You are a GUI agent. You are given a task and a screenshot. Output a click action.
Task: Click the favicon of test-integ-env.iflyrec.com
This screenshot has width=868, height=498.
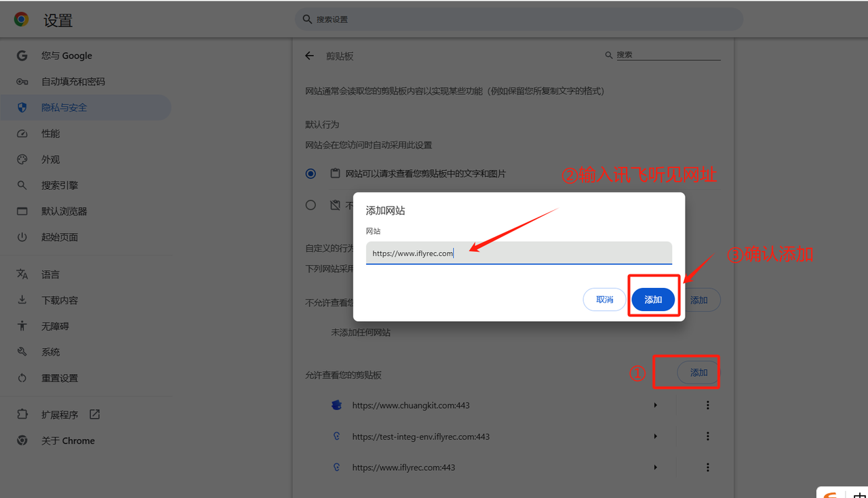click(x=336, y=436)
